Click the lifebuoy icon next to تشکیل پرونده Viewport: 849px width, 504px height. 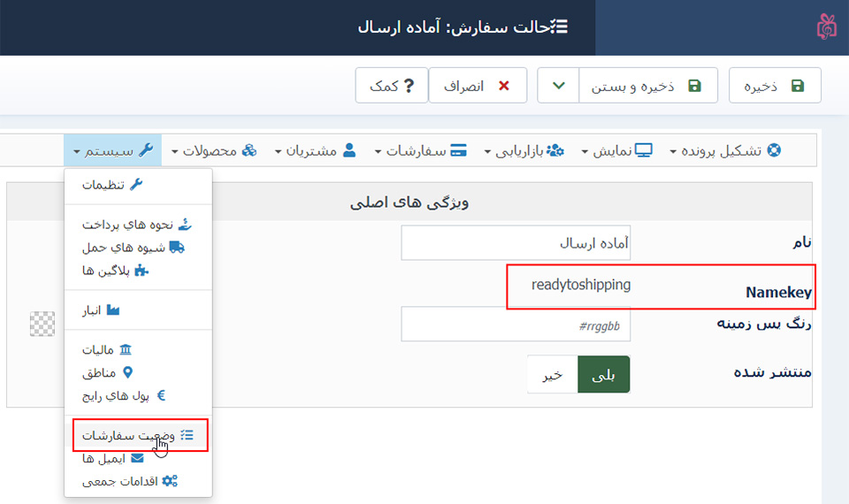pyautogui.click(x=775, y=150)
